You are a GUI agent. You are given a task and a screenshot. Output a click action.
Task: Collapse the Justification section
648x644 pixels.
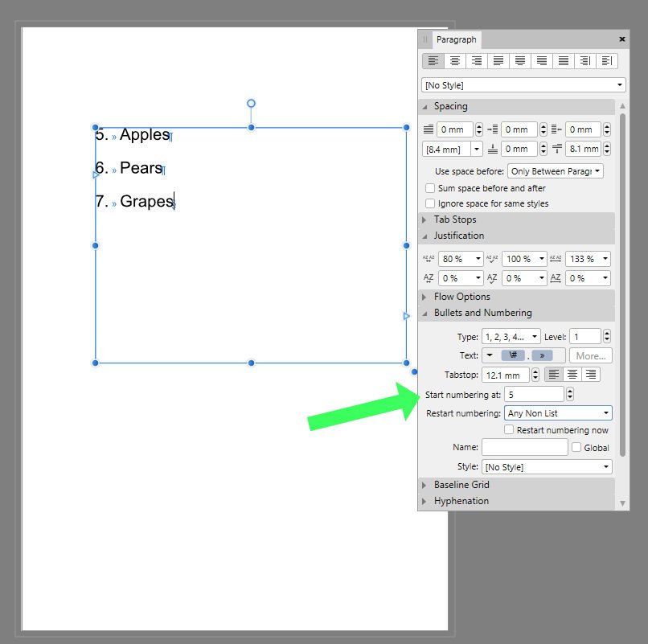point(424,236)
